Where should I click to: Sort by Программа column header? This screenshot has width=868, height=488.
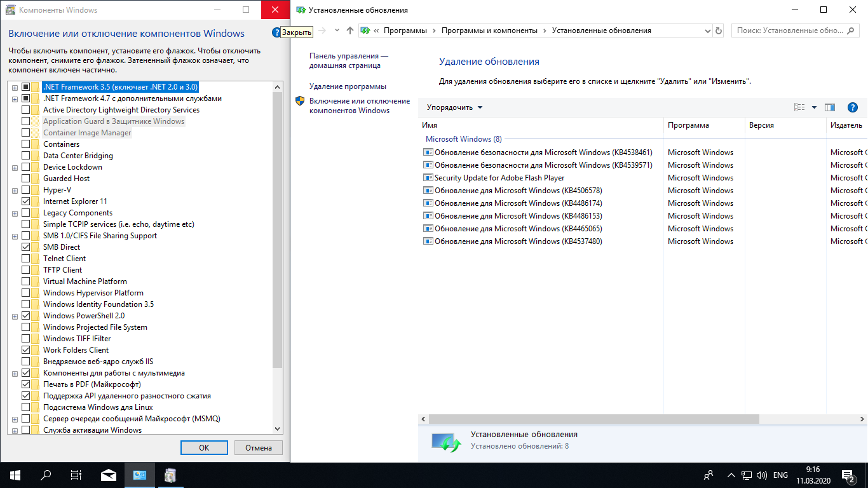tap(704, 125)
